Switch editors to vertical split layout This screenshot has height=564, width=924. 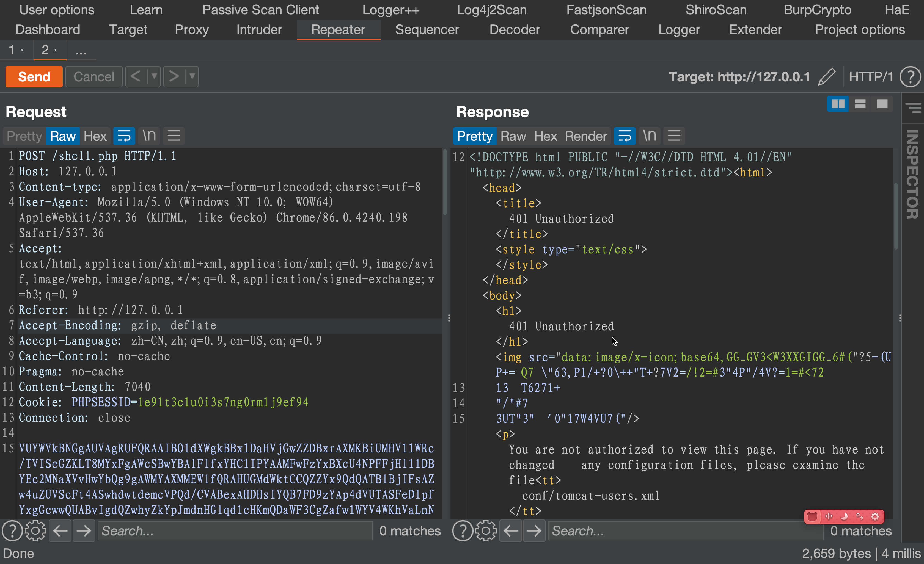[x=838, y=104]
